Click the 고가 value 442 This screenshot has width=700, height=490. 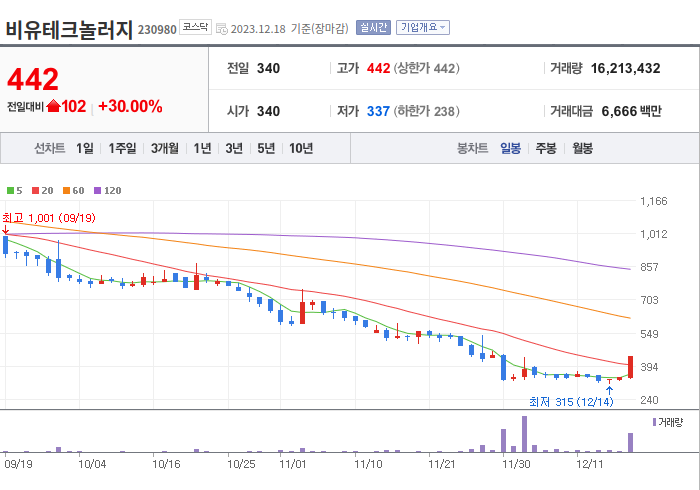click(x=378, y=68)
